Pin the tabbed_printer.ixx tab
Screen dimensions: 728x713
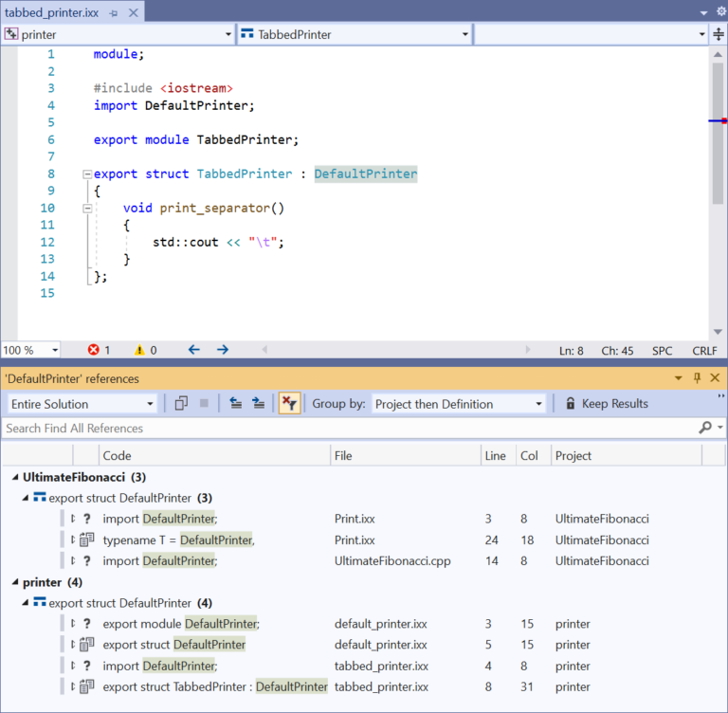(x=114, y=12)
